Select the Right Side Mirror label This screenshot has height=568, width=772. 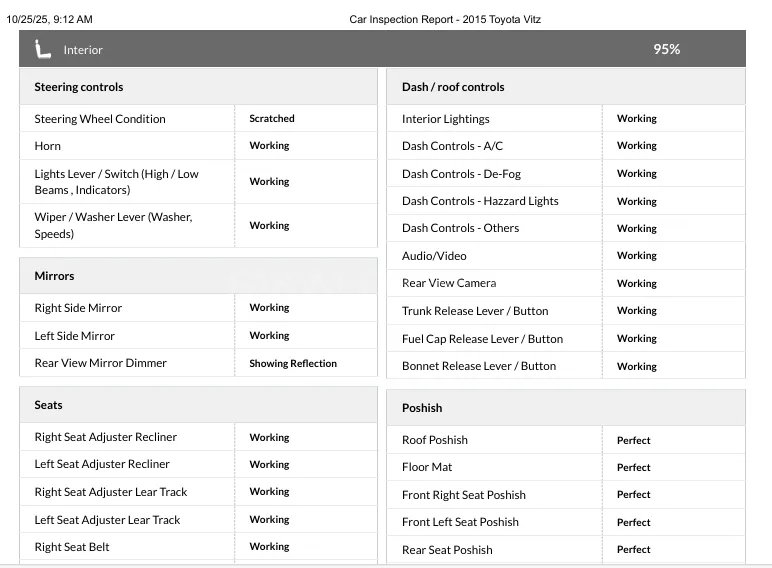[78, 308]
